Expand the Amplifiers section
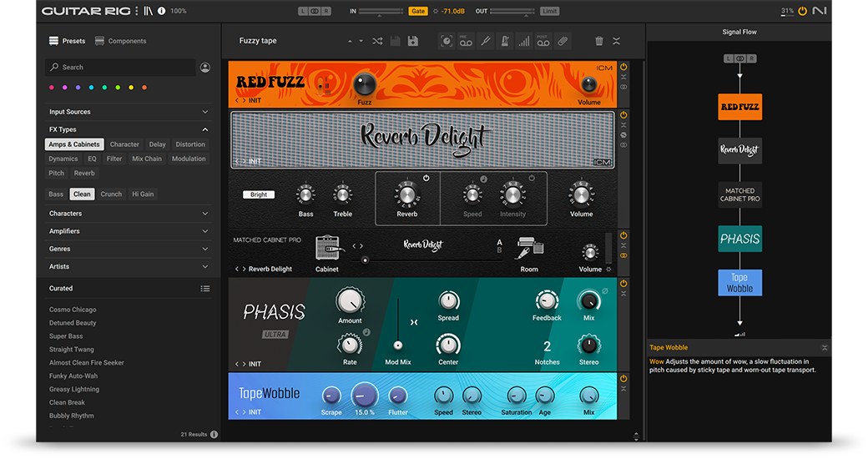 point(129,231)
